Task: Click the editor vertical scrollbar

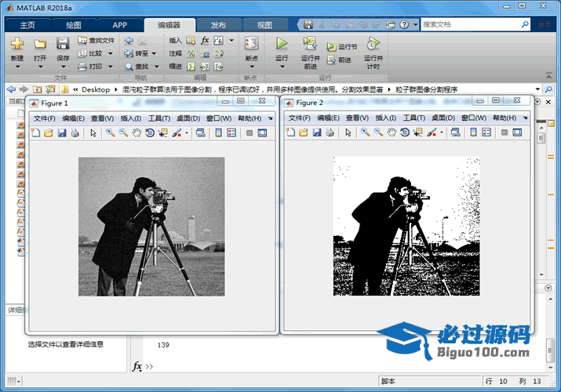Action: click(x=541, y=200)
